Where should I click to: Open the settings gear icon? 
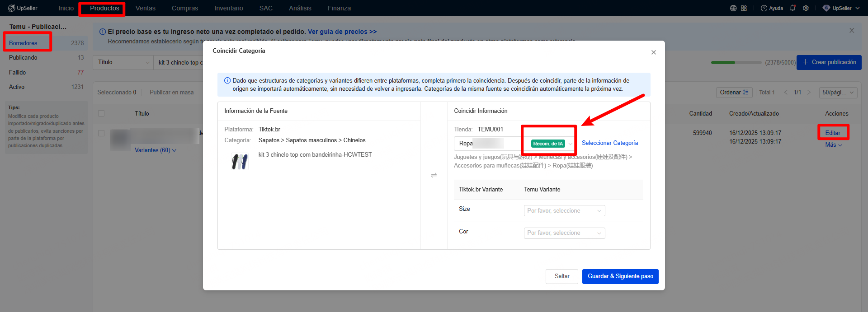point(806,8)
